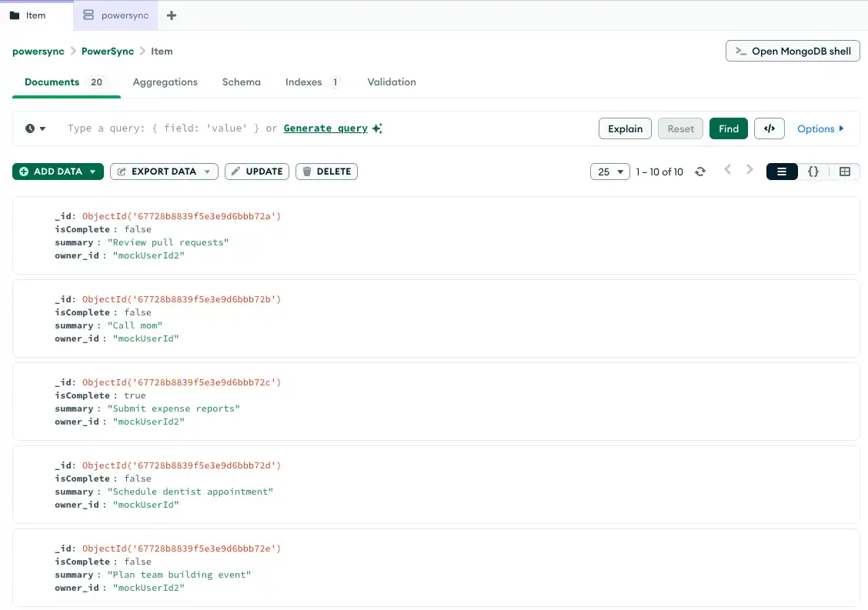868x610 pixels.
Task: Open the export query to language icon
Action: click(x=770, y=128)
